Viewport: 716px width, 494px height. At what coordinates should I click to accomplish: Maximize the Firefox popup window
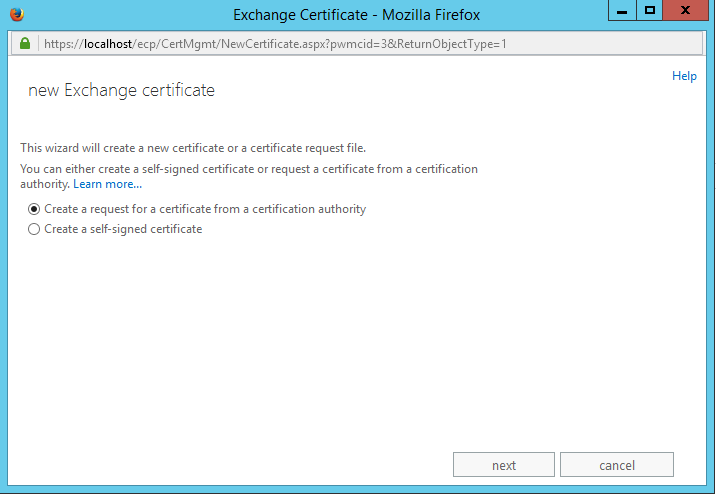(x=650, y=11)
